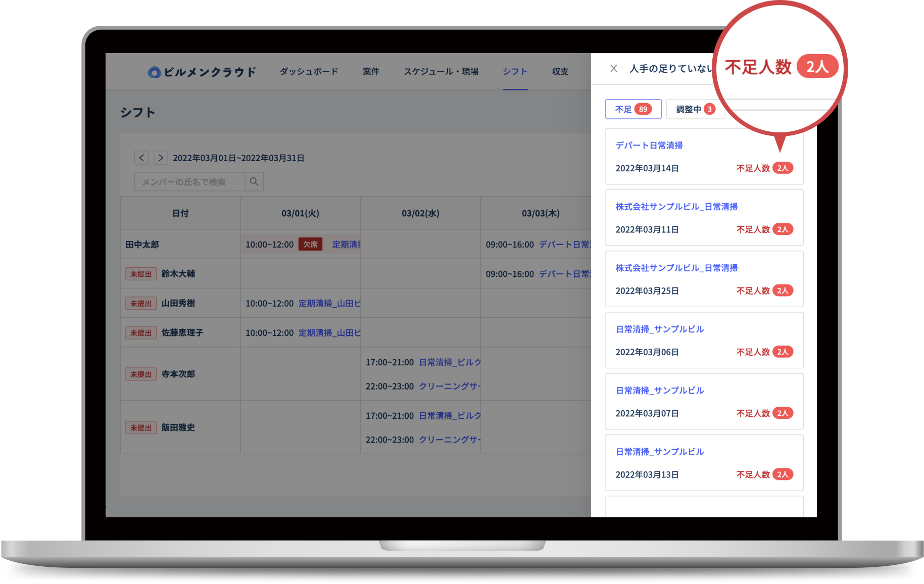Viewport: 924px width, 584px height.
Task: Select the スケジュール・現場 tab
Action: (x=441, y=71)
